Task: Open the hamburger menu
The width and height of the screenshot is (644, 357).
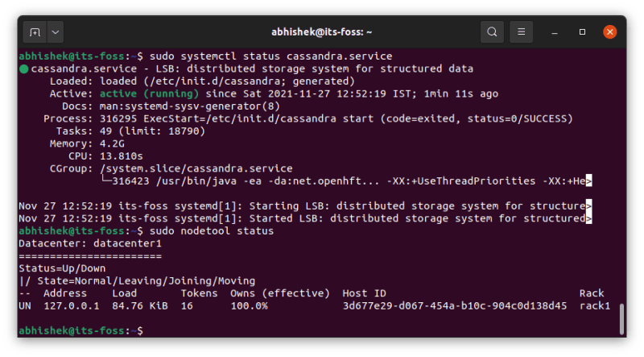Action: click(522, 33)
